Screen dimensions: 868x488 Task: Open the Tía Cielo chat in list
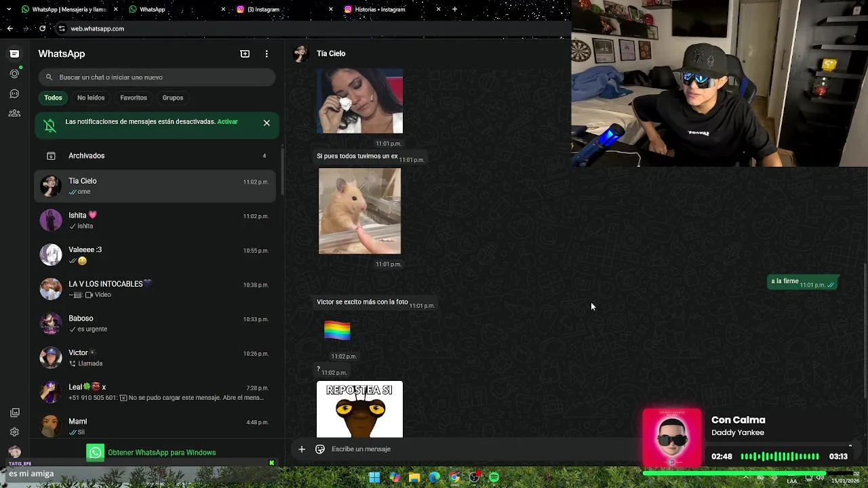[x=157, y=186]
